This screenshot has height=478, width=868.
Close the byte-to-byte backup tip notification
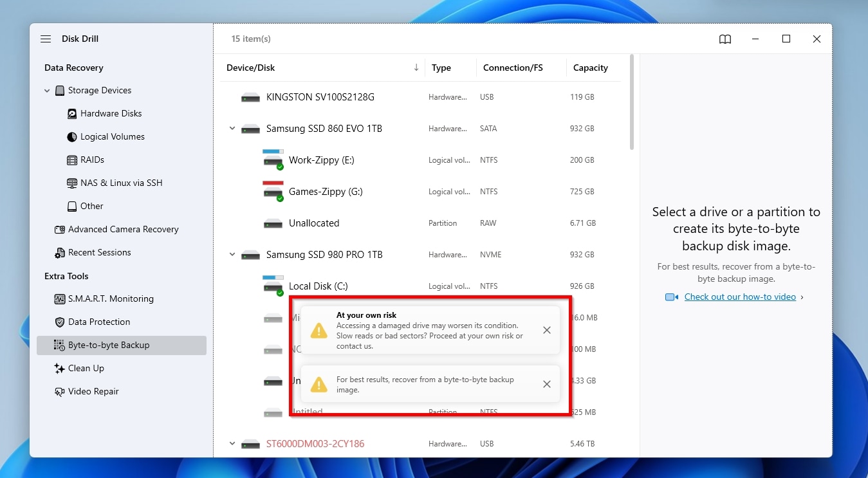tap(546, 385)
